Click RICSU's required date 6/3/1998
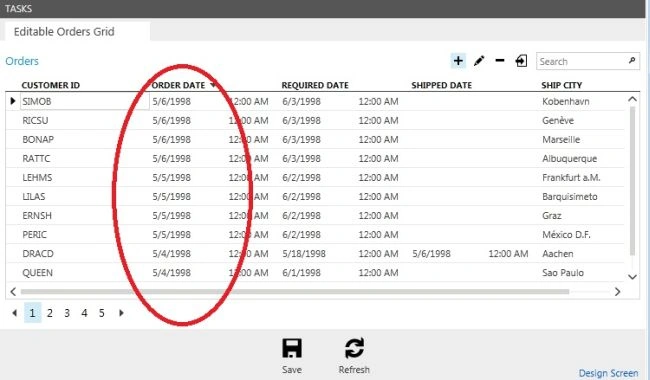650x380 pixels. pyautogui.click(x=301, y=120)
